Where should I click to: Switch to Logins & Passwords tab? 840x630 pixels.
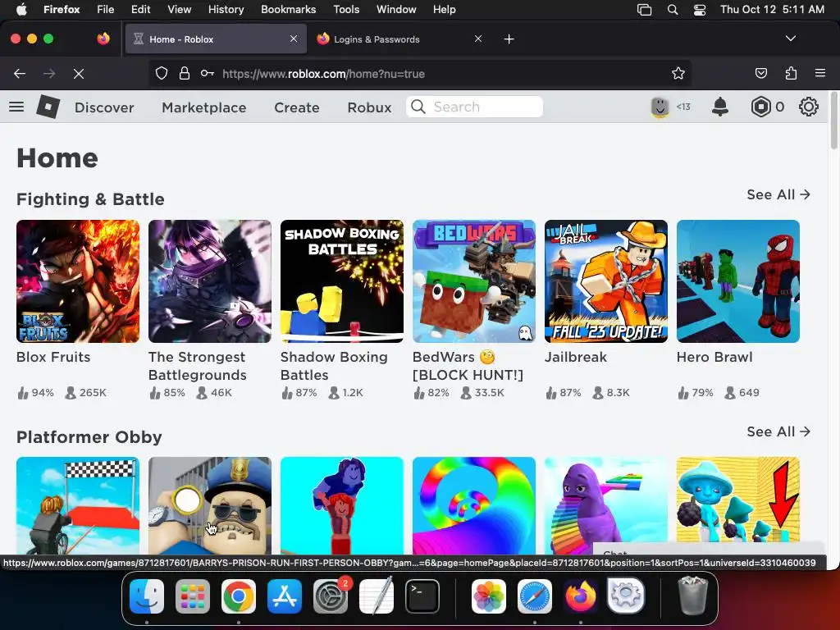tap(398, 39)
